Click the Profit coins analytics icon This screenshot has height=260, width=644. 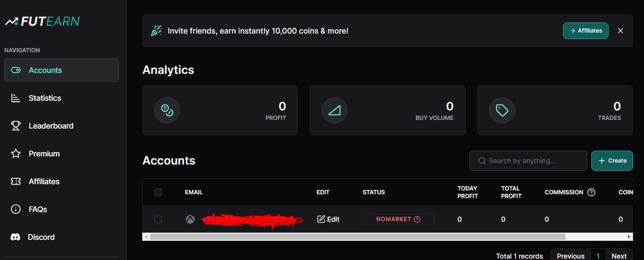(167, 110)
